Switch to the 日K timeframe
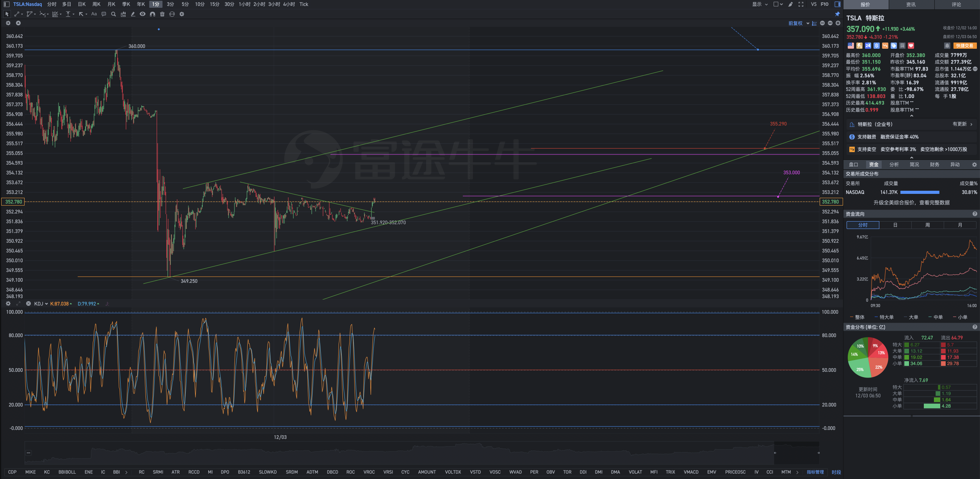 (82, 4)
